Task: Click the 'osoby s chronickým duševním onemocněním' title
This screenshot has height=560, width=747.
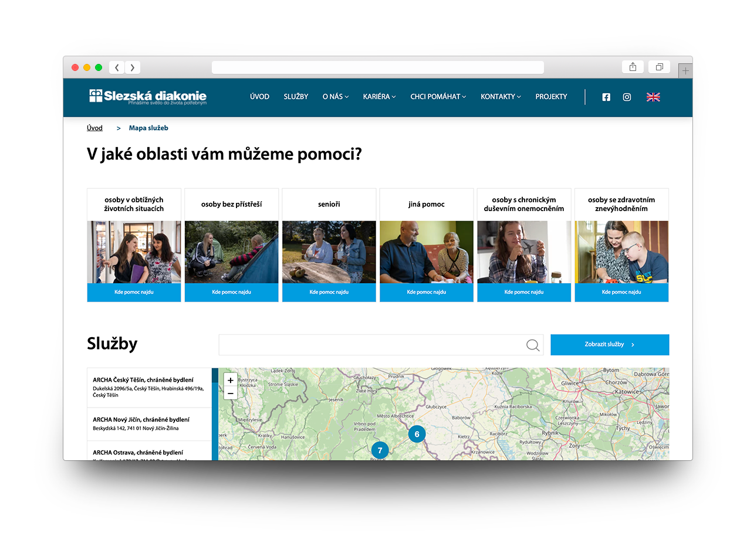Action: coord(524,204)
